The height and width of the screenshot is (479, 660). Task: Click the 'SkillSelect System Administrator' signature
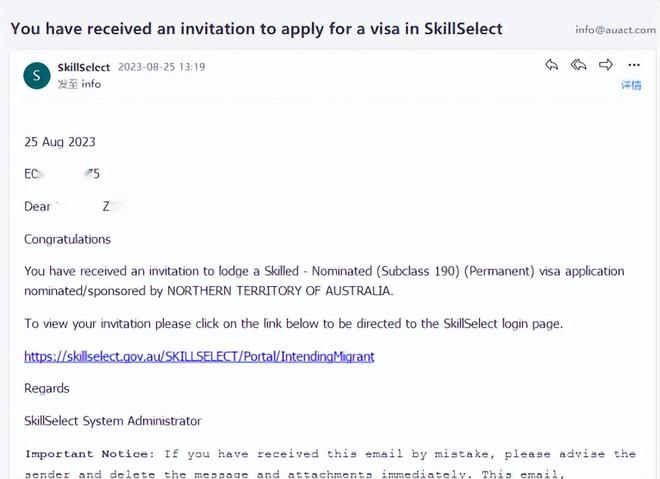pyautogui.click(x=112, y=421)
